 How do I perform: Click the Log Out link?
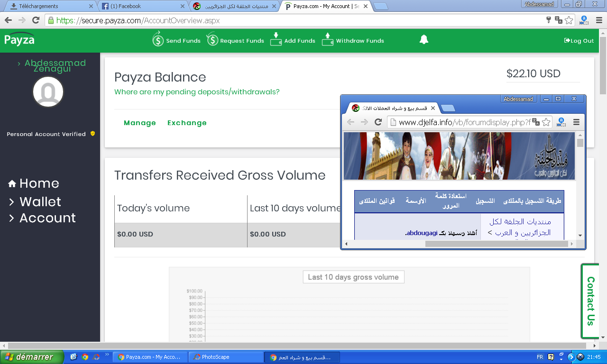click(x=579, y=41)
